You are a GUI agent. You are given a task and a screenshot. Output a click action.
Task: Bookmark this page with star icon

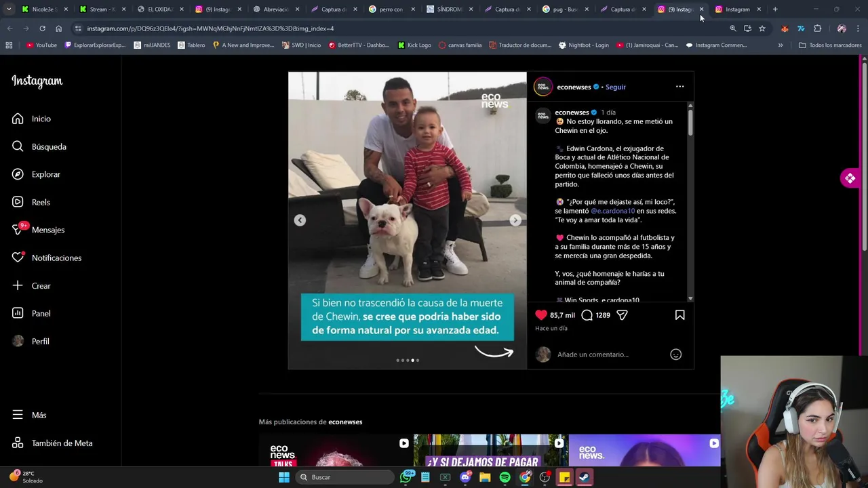coord(762,28)
